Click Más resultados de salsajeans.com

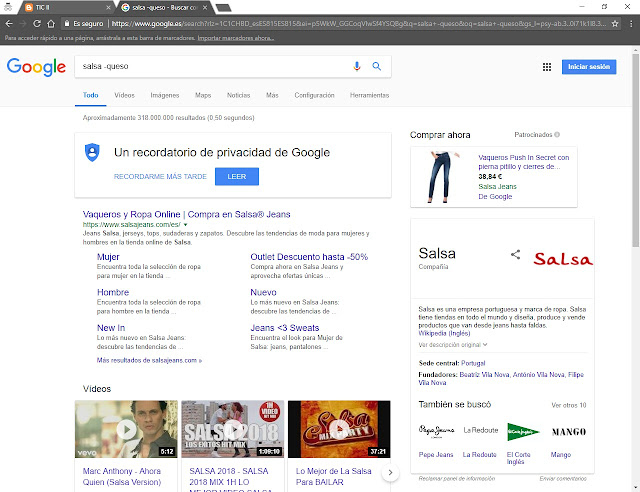point(149,360)
